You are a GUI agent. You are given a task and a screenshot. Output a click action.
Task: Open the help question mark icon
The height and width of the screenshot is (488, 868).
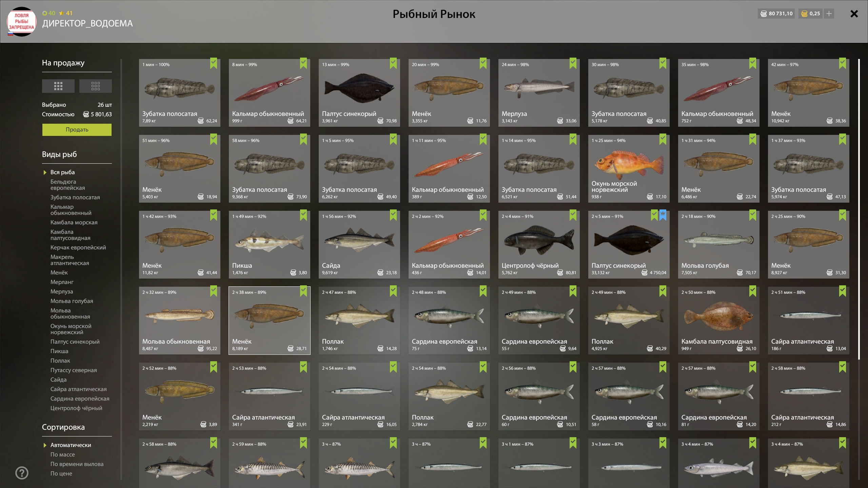(22, 473)
